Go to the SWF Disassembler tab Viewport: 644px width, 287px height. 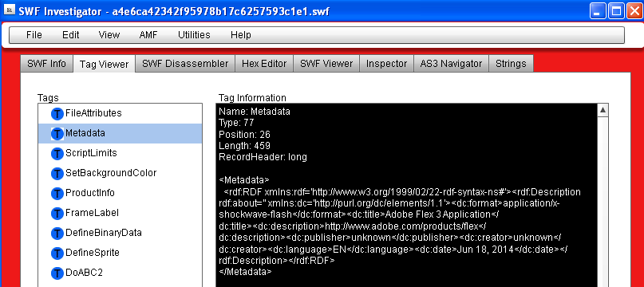pos(185,64)
